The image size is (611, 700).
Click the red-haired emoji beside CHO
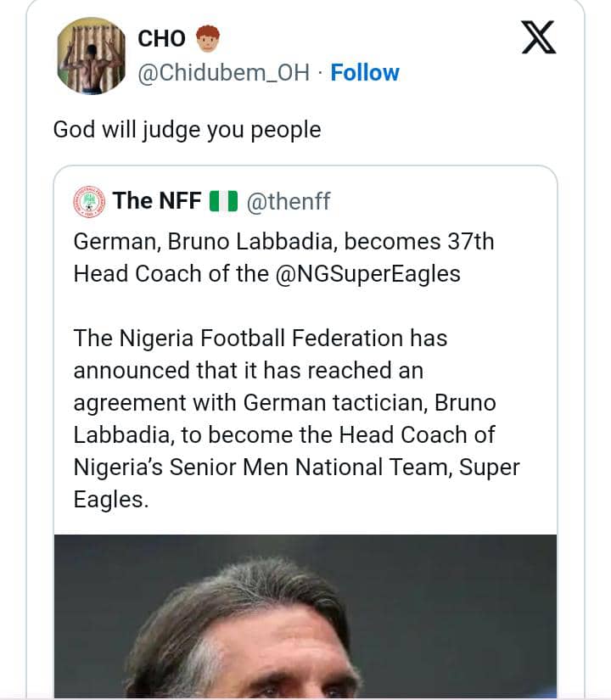[208, 38]
